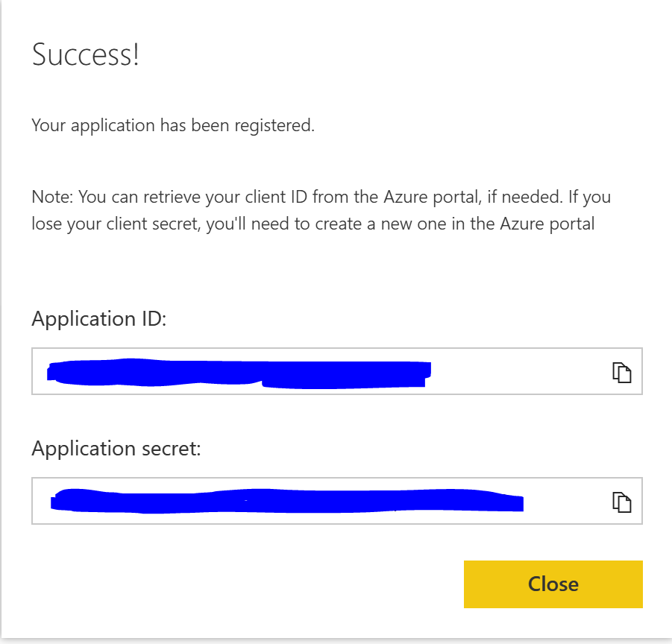The width and height of the screenshot is (672, 644).
Task: Select the redacted Application secret value
Action: coord(287,501)
